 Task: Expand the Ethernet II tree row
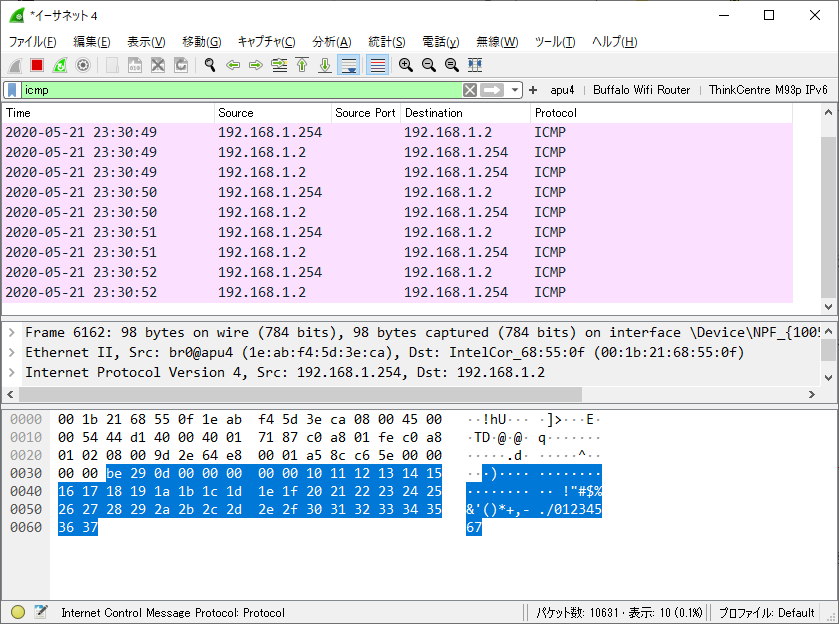pos(11,352)
